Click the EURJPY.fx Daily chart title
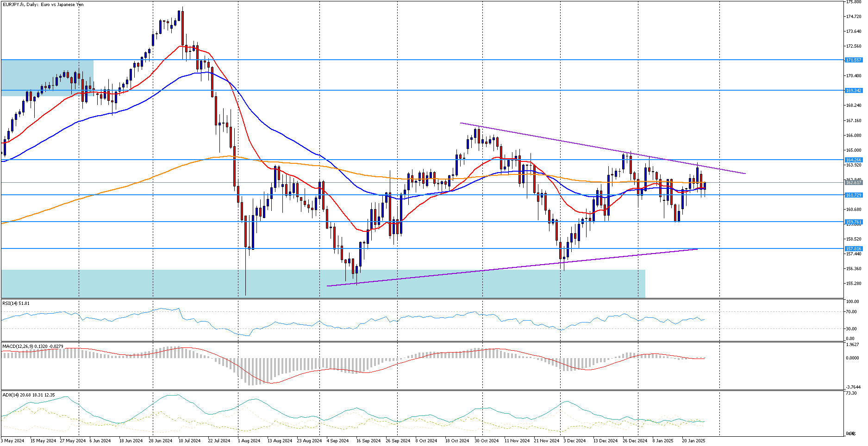 pos(43,4)
